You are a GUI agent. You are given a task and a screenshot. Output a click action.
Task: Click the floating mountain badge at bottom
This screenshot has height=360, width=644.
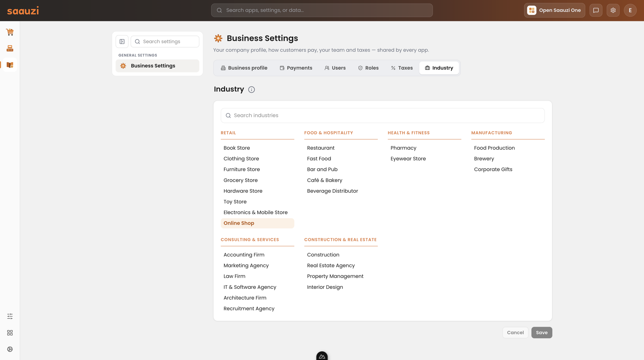322,356
